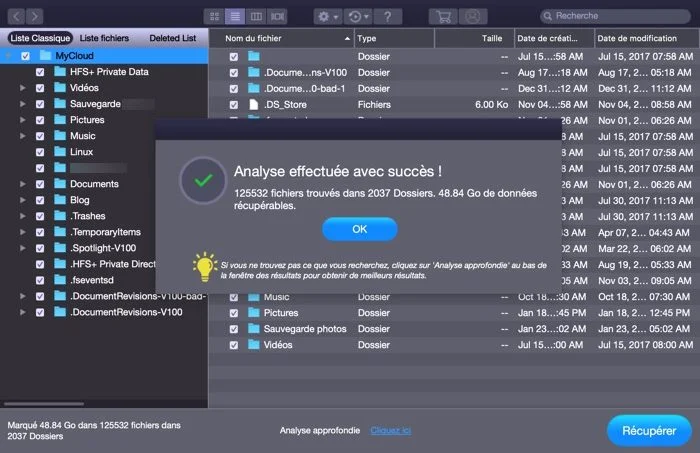Viewport: 700px width, 453px height.
Task: Open the scan history clock menu
Action: [x=358, y=17]
